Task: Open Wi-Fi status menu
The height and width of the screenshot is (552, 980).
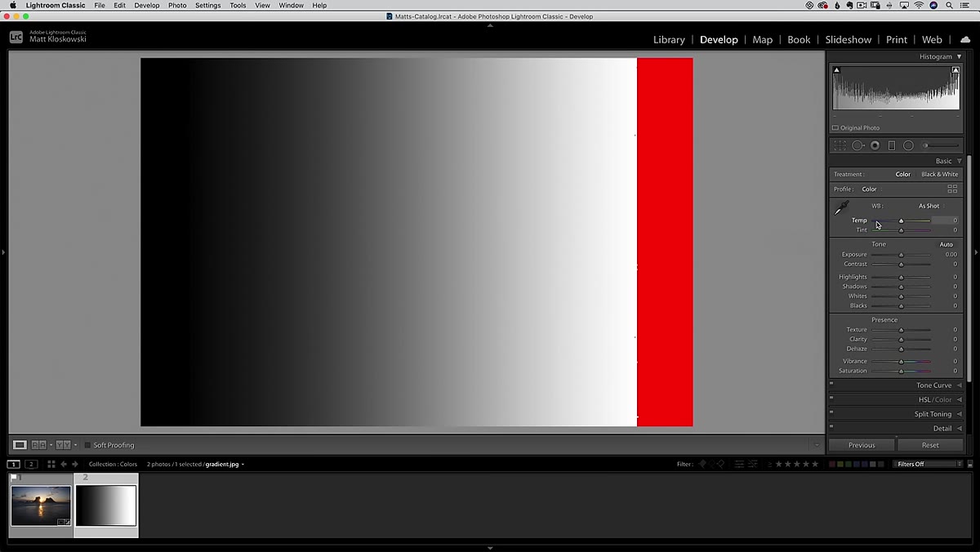Action: (919, 5)
